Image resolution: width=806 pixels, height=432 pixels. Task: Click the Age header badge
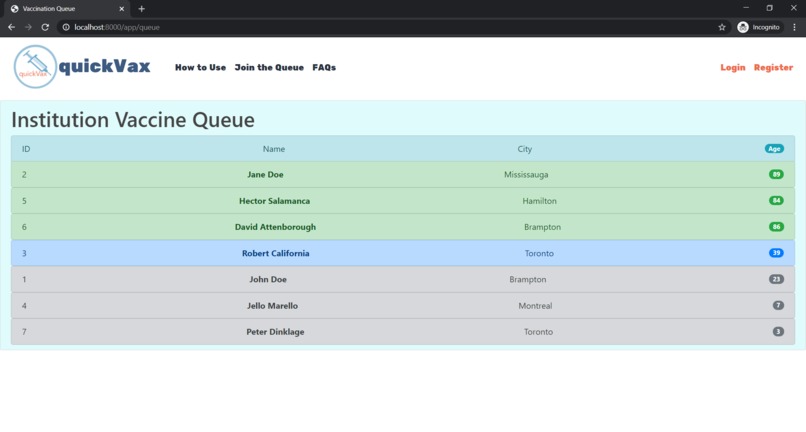coord(774,149)
